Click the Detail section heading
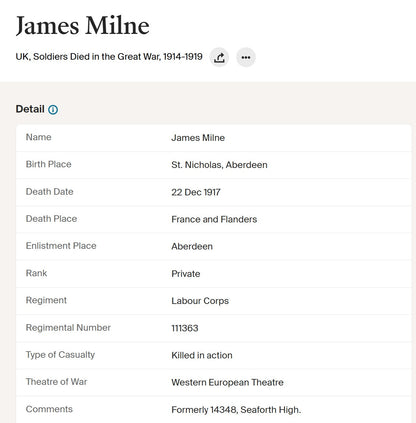The image size is (416, 423). point(30,109)
